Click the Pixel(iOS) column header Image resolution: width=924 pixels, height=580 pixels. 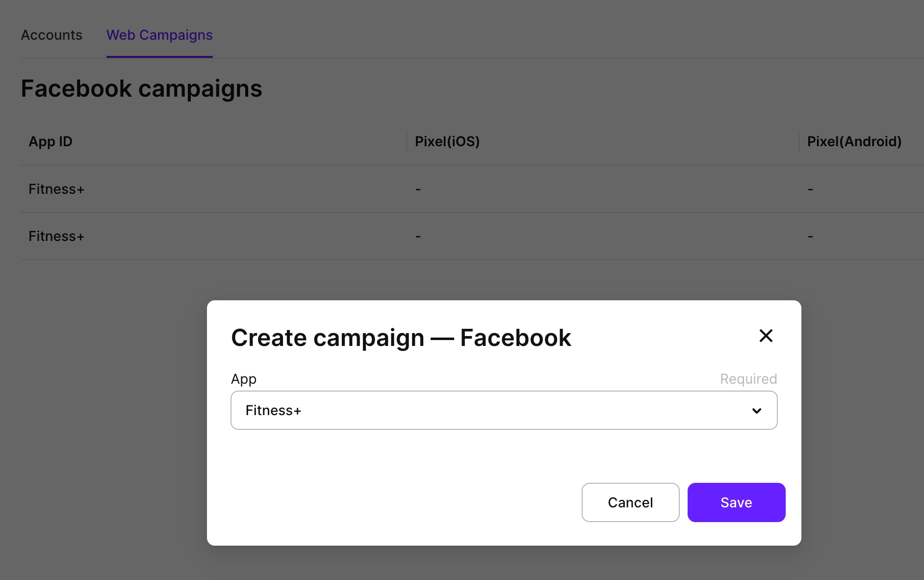point(447,141)
